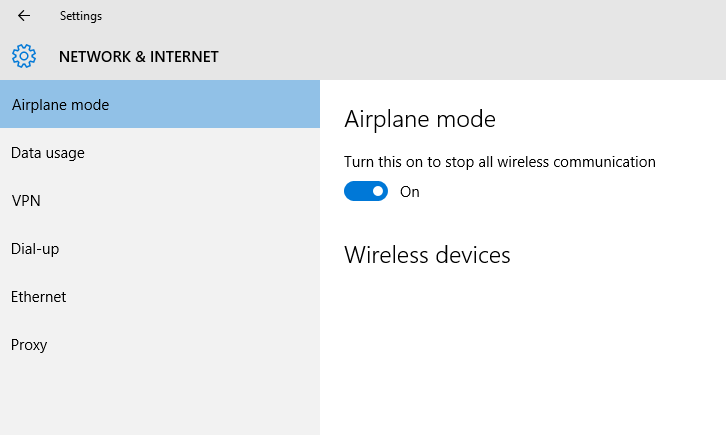The height and width of the screenshot is (435, 726).
Task: Click the back arrow in the title bar
Action: coord(24,16)
